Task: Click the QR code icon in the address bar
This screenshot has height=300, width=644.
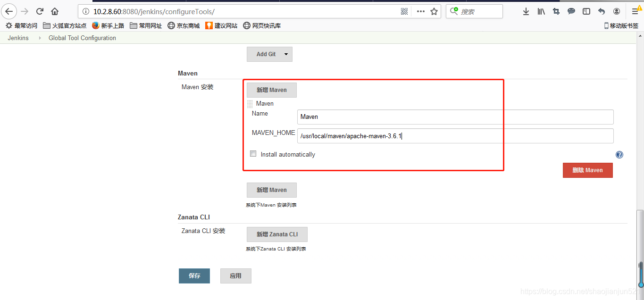Action: 404,11
